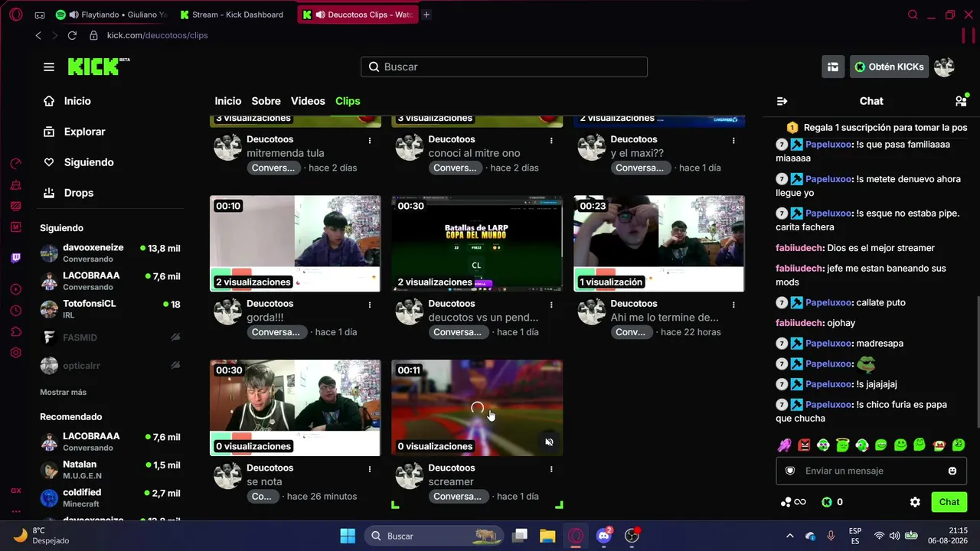Go to the Kick logo home page
Image resolution: width=980 pixels, height=551 pixels.
[98, 67]
